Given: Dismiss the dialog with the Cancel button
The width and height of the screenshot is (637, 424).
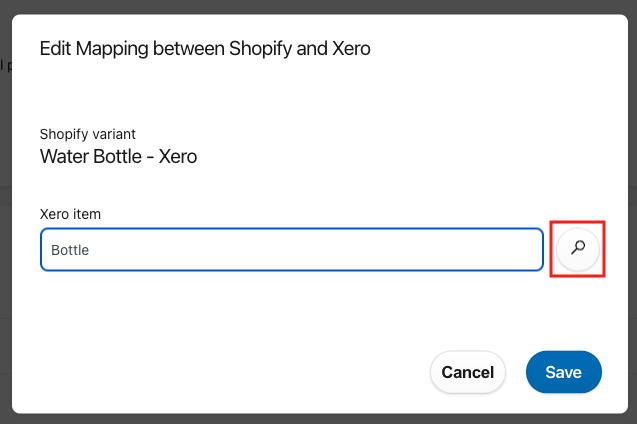Looking at the screenshot, I should click(468, 372).
